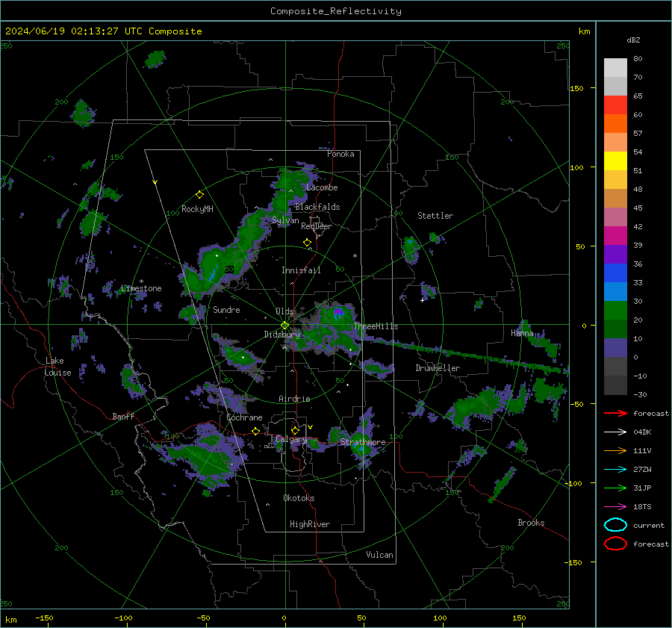Click the white 04DK arrow icon
This screenshot has height=628, width=672.
pyautogui.click(x=615, y=432)
